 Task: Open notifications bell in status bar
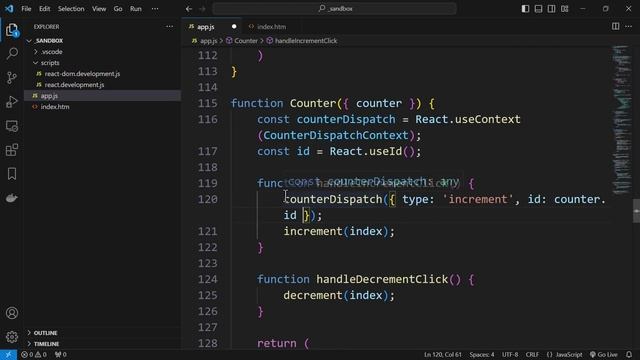tap(629, 355)
